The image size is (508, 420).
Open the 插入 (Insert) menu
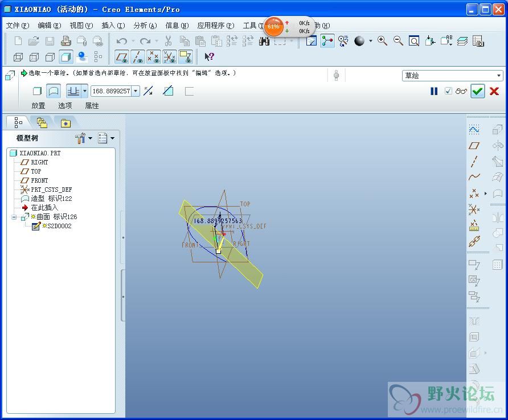113,25
